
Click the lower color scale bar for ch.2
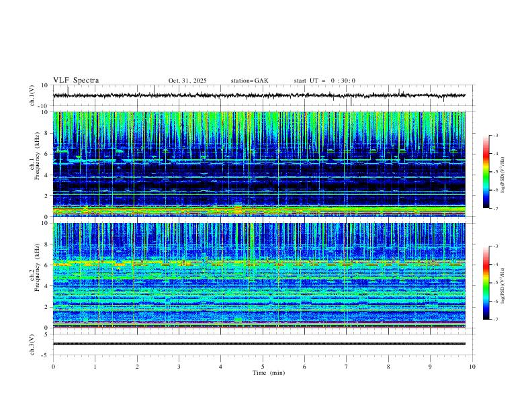coord(486,283)
